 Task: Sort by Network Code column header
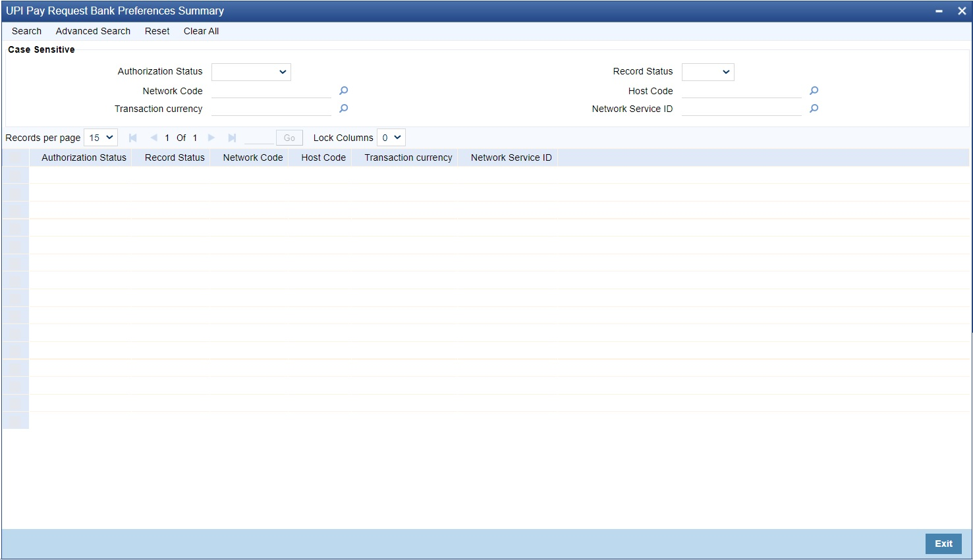253,157
